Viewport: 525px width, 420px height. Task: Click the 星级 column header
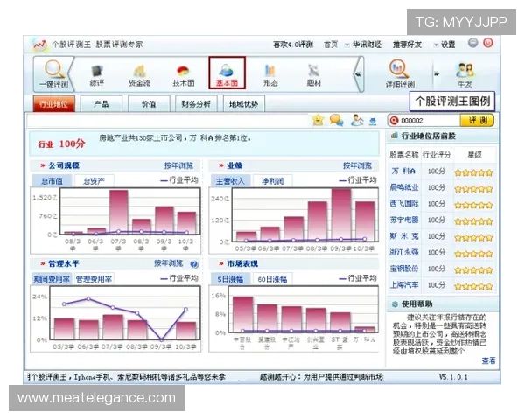coord(474,155)
